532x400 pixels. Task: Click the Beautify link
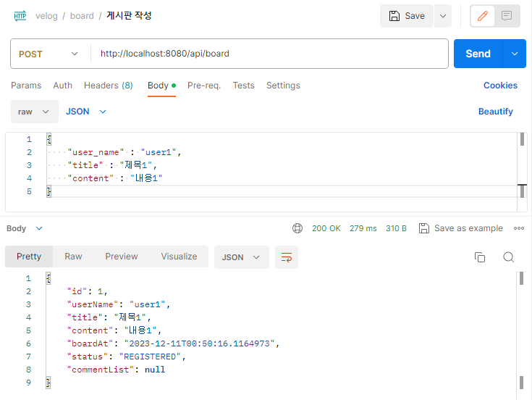[x=495, y=112]
